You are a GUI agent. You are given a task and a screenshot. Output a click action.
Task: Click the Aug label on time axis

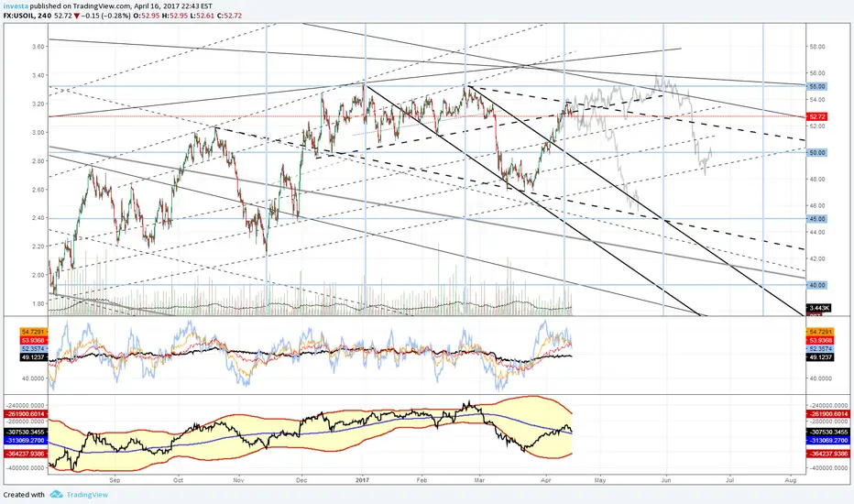pyautogui.click(x=792, y=480)
